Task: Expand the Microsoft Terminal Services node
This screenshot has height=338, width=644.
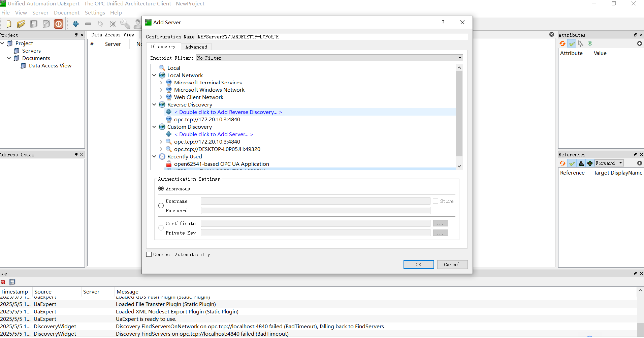Action: 161,83
